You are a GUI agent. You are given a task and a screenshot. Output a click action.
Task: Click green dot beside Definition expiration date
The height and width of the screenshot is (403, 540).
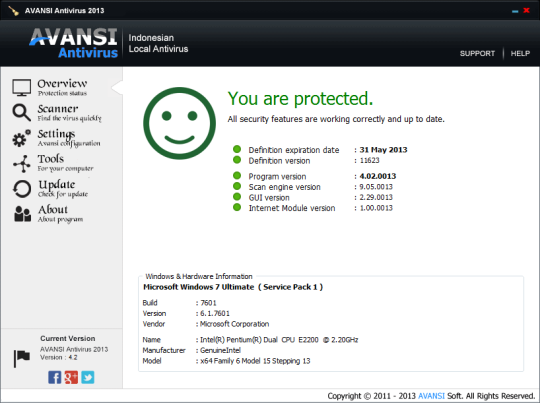pyautogui.click(x=237, y=149)
